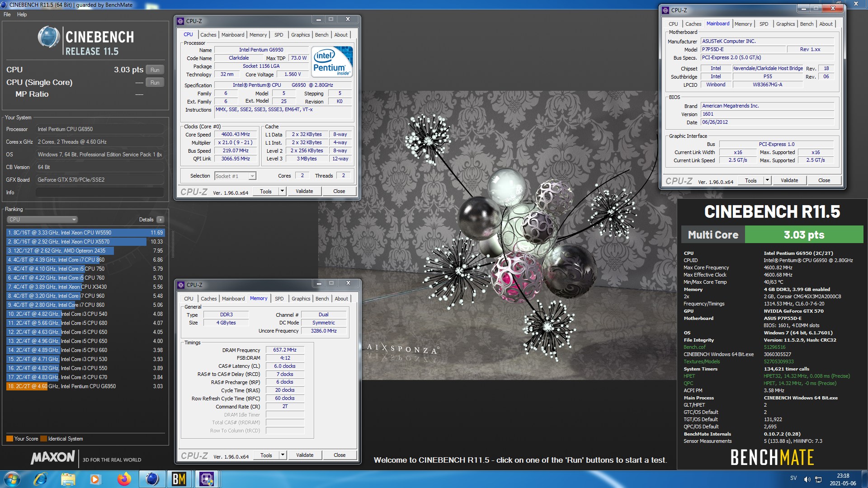The width and height of the screenshot is (868, 488).
Task: Select ranking row Intel Core i5 CPU 680
Action: [85, 323]
